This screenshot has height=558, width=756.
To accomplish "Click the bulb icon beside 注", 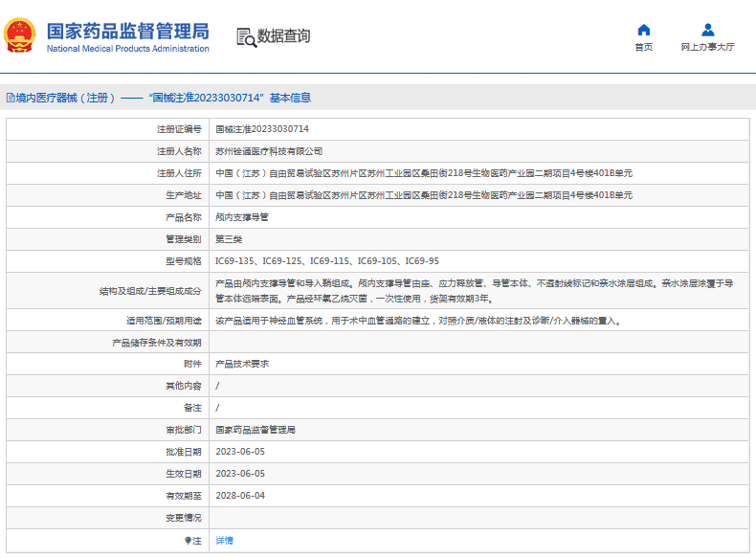I will [x=188, y=541].
